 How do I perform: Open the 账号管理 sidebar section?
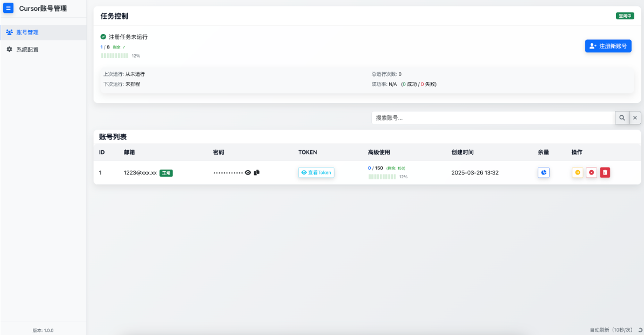(x=43, y=32)
